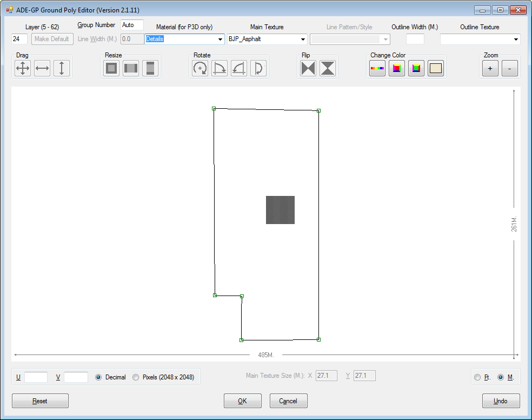This screenshot has height=420, width=532.
Task: Flip the polygon vertically
Action: 327,68
